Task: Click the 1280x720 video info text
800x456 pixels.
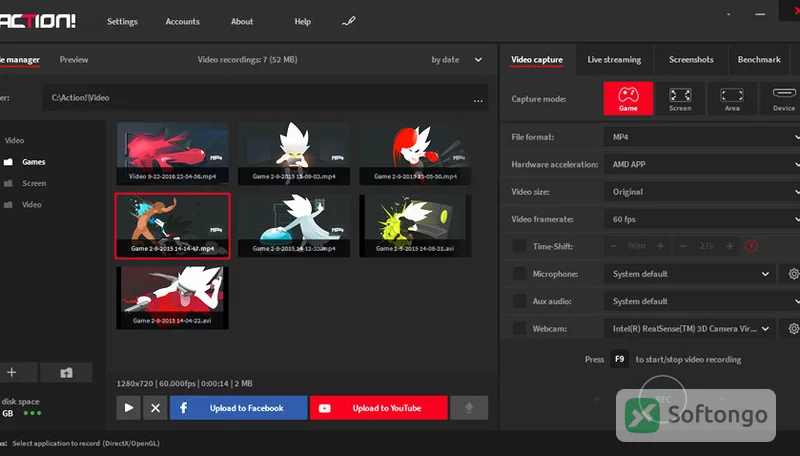Action: (x=185, y=384)
